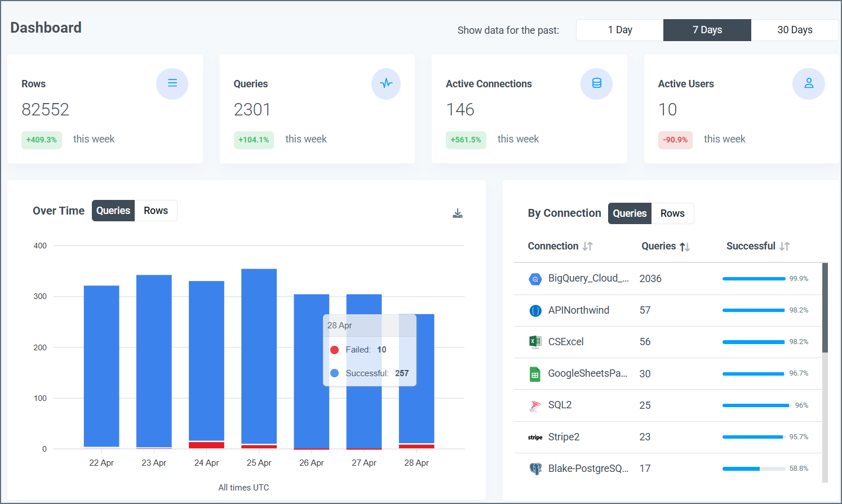Image resolution: width=842 pixels, height=504 pixels.
Task: Click the Blake-PostgreSQL success progress bar
Action: pyautogui.click(x=754, y=468)
